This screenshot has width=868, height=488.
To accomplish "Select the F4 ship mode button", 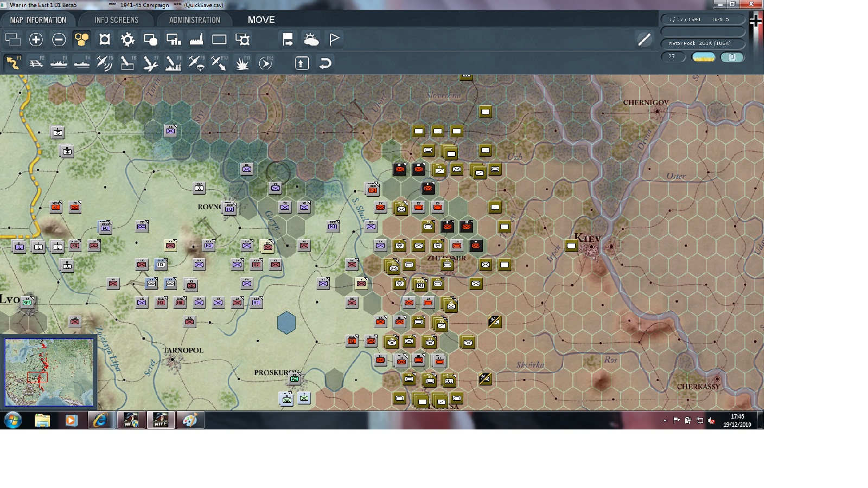I will pos(81,63).
